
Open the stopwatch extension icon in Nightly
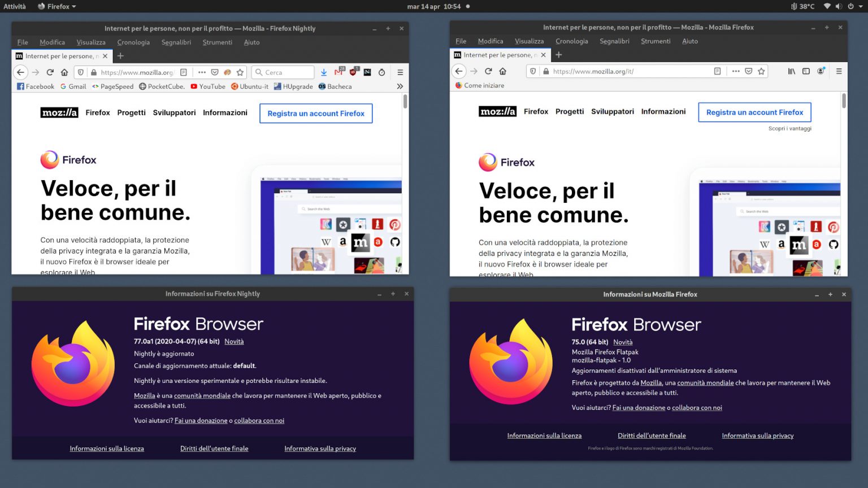382,72
